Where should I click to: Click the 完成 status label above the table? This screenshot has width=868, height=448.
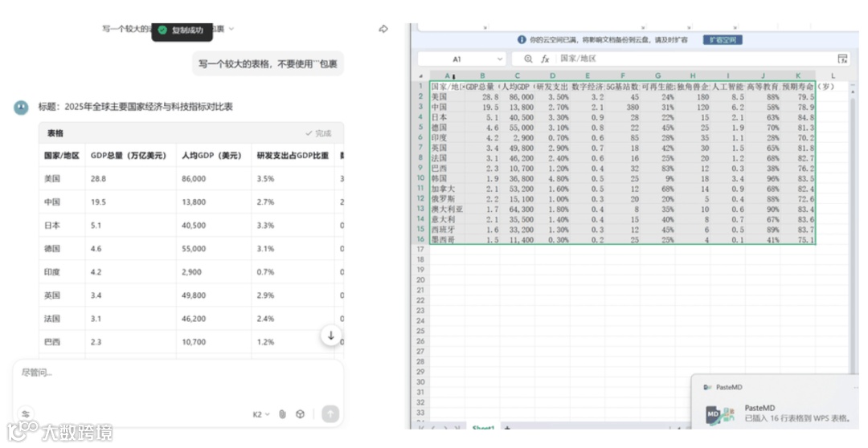[319, 133]
